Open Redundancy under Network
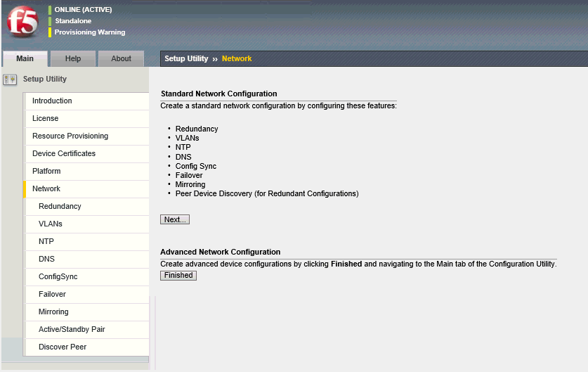588x372 pixels. (60, 207)
